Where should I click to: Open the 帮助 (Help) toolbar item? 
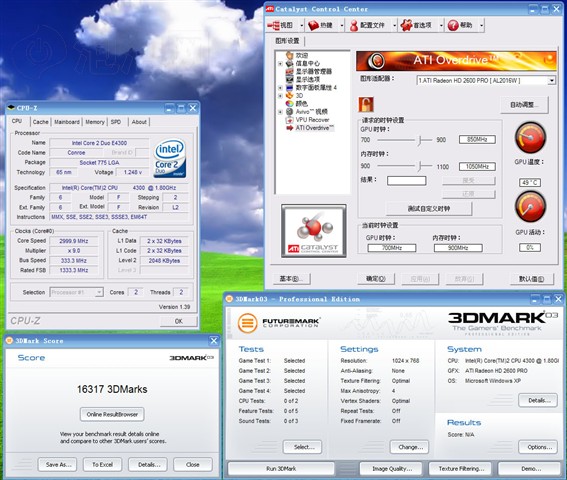point(460,25)
